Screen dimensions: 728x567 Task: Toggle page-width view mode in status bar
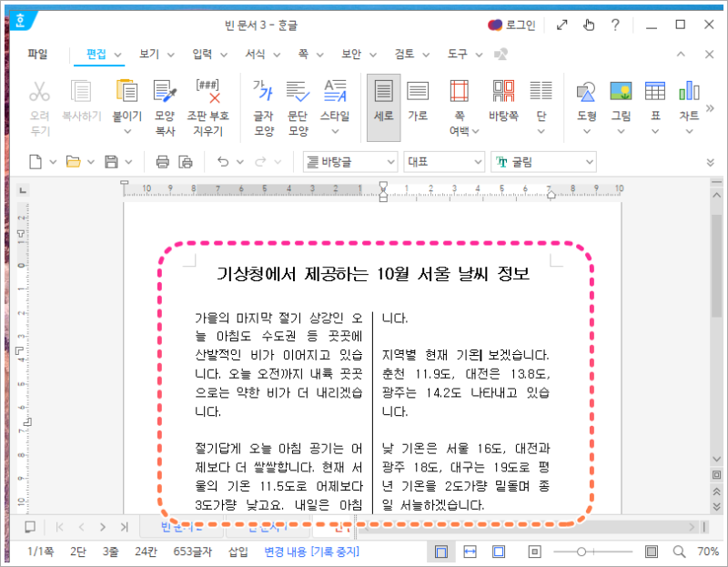click(x=470, y=552)
